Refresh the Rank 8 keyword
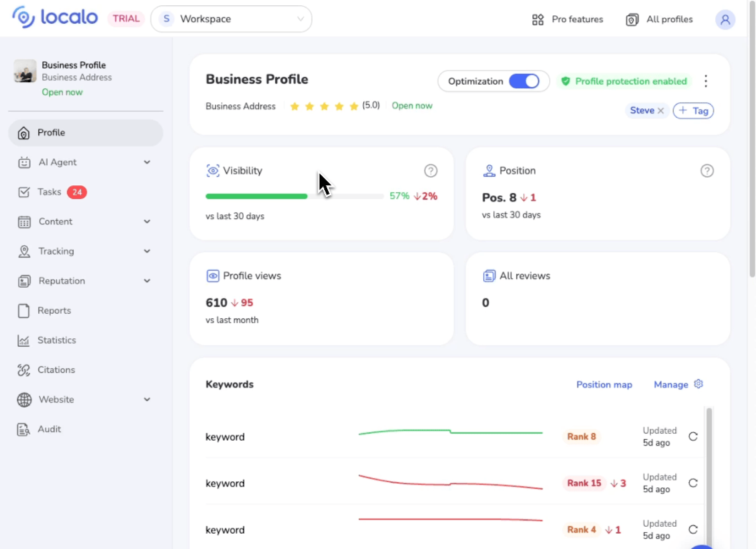Screen dimensions: 756x549 point(693,437)
